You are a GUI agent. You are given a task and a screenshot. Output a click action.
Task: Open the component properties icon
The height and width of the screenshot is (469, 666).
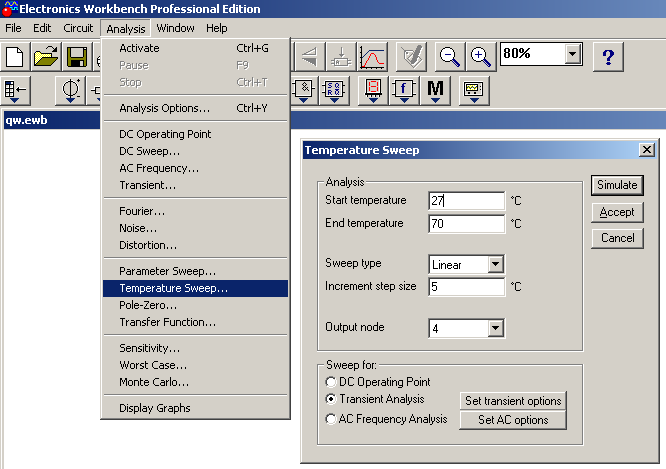pos(341,57)
